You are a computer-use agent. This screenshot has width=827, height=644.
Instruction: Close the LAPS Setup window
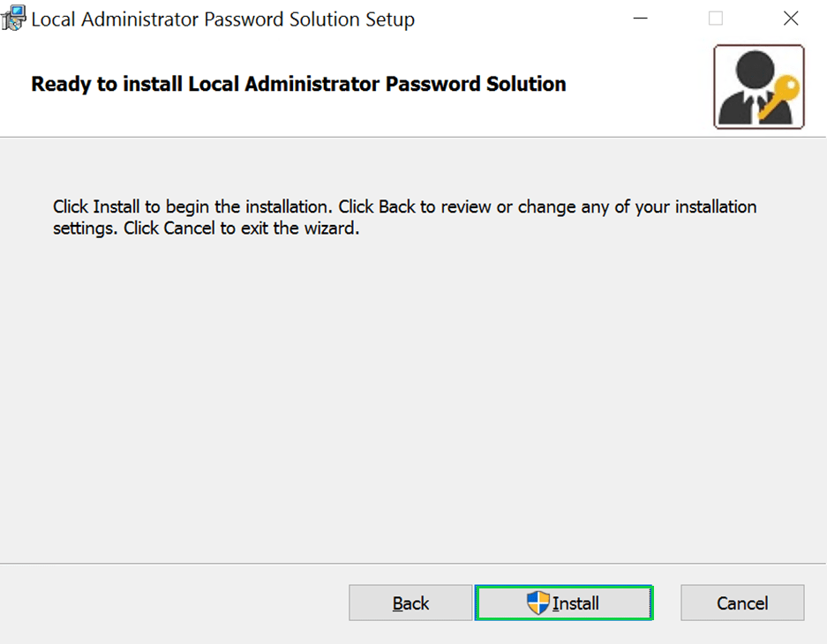[x=791, y=19]
